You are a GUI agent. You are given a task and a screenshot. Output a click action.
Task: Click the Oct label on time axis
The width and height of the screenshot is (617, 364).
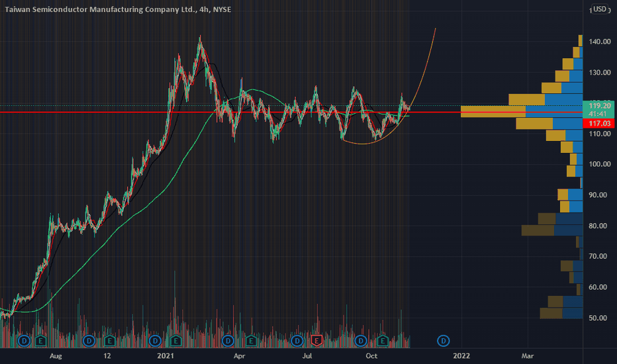[371, 356]
